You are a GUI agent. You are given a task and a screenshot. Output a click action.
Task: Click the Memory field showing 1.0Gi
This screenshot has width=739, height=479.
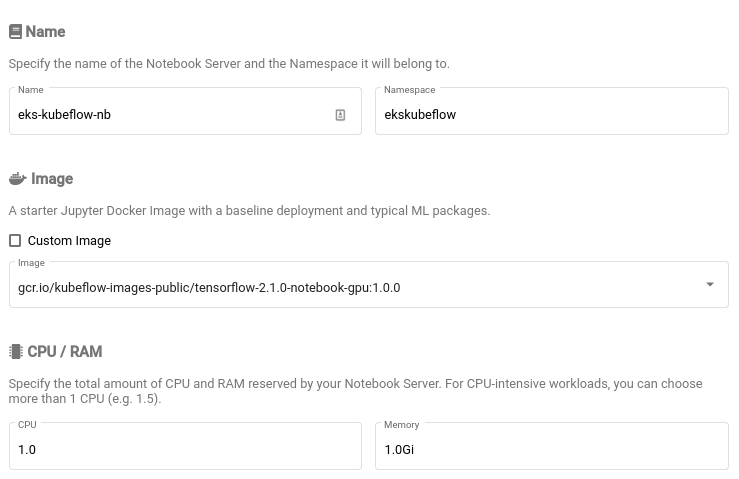tap(551, 450)
